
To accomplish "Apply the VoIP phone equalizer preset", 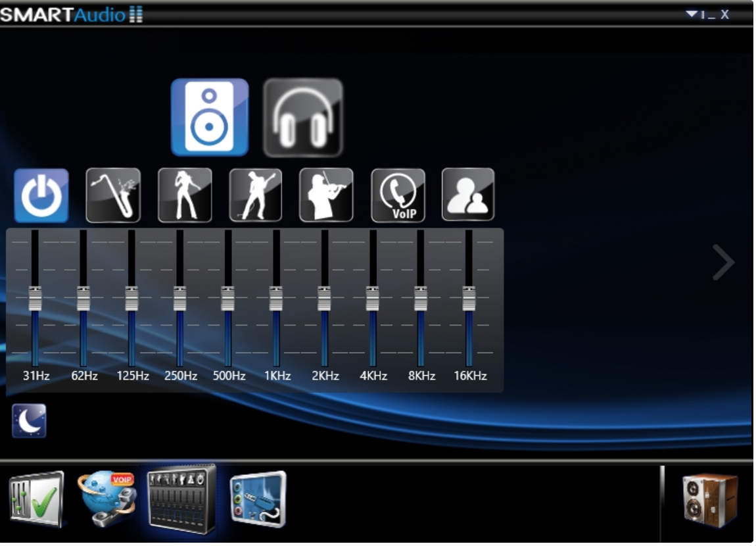I will 398,195.
